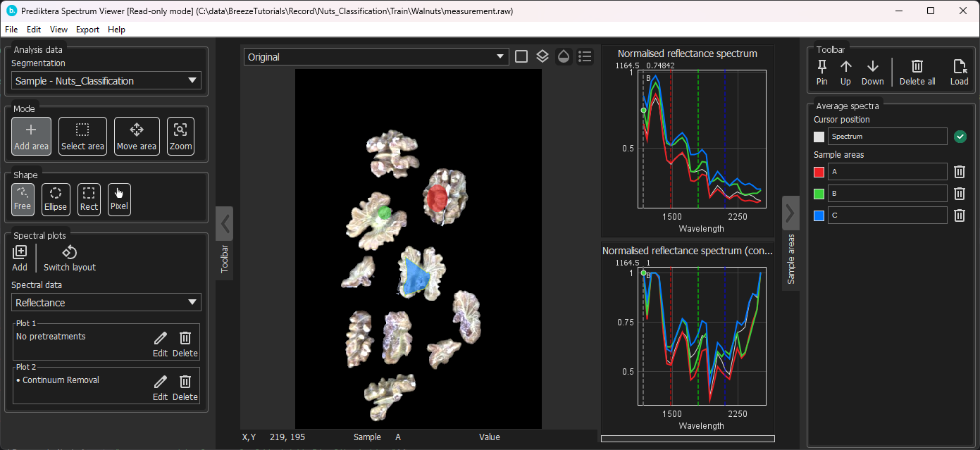Activate the Zoom tool
The image size is (980, 450).
pos(180,136)
